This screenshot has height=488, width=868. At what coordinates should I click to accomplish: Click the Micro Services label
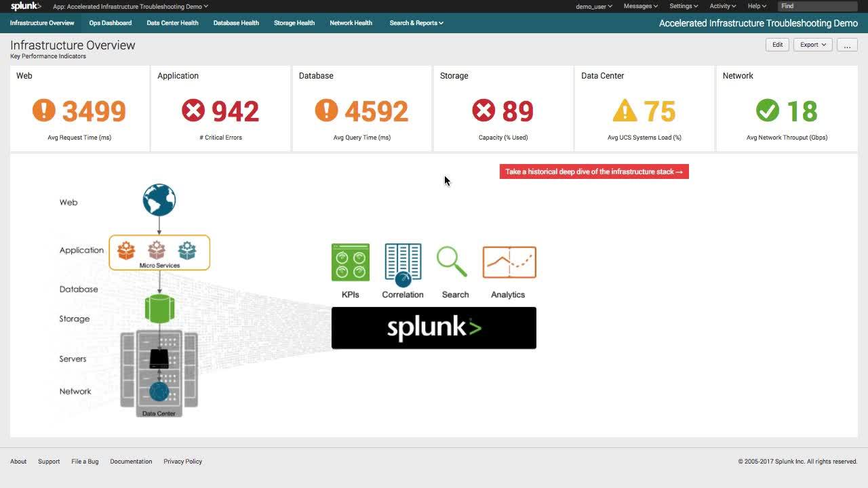point(159,266)
